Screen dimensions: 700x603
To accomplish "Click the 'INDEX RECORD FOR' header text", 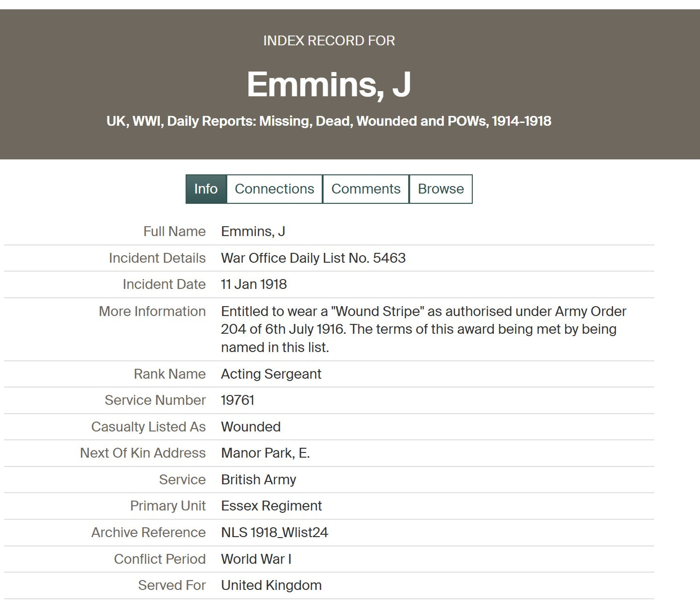I will click(x=329, y=41).
